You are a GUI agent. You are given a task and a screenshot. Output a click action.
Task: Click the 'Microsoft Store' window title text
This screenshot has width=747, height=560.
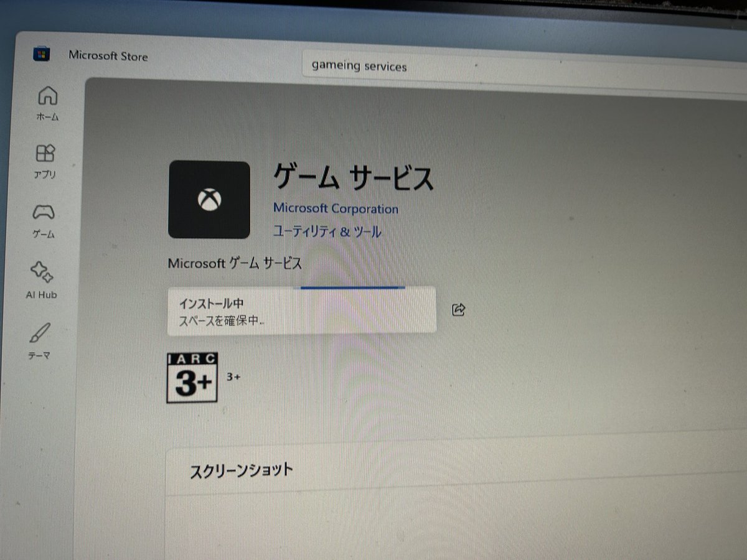pyautogui.click(x=108, y=56)
